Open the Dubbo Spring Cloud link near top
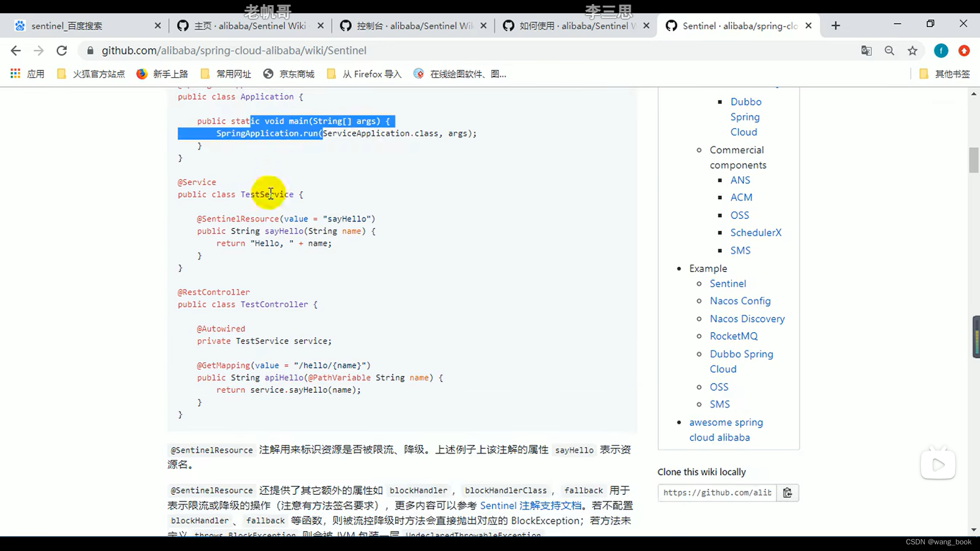 [745, 117]
